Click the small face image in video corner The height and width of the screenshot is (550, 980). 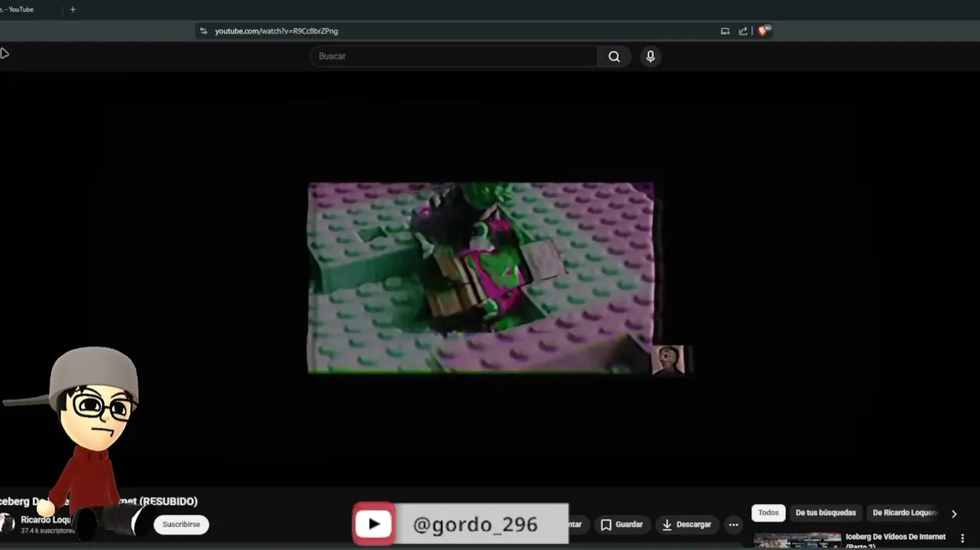668,360
